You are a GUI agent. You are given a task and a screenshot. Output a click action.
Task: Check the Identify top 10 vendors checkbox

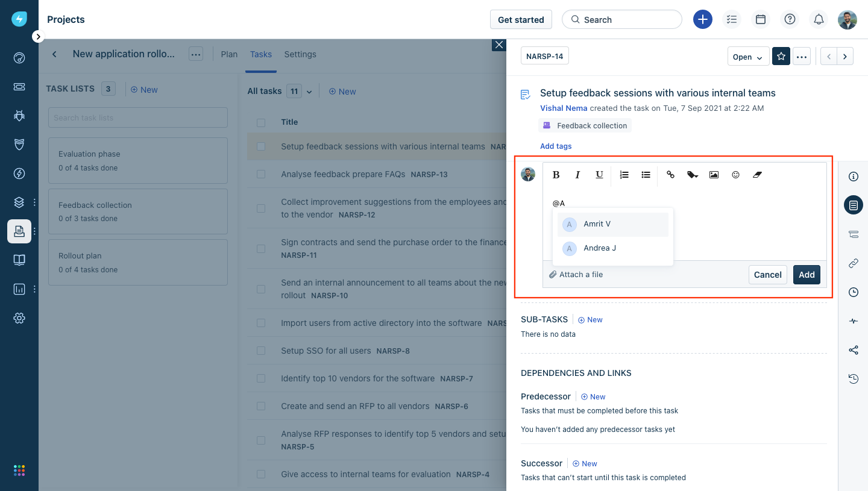261,378
